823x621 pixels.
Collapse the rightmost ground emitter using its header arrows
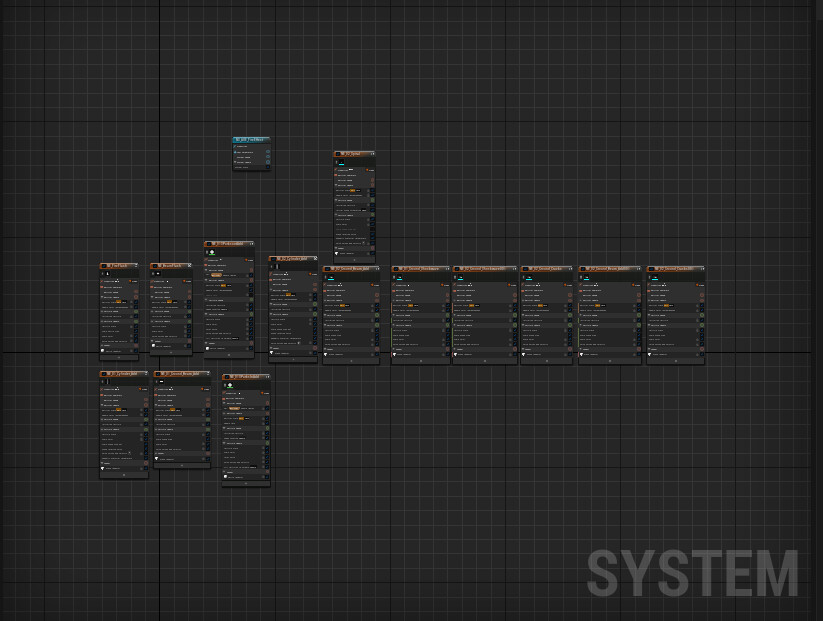pos(702,269)
